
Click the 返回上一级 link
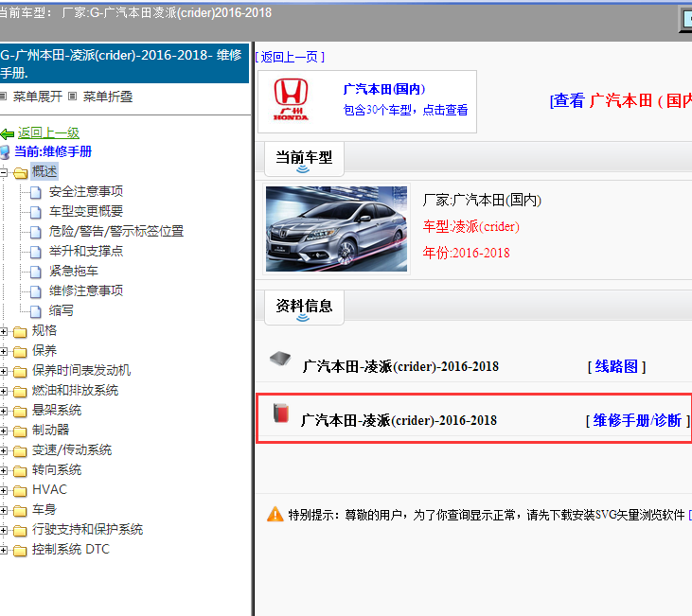[x=48, y=132]
